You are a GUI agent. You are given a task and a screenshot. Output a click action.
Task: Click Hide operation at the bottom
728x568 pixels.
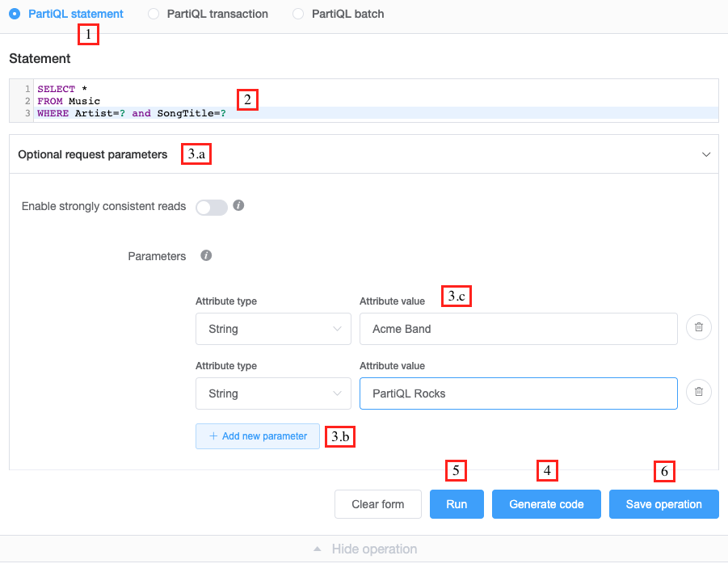point(373,549)
